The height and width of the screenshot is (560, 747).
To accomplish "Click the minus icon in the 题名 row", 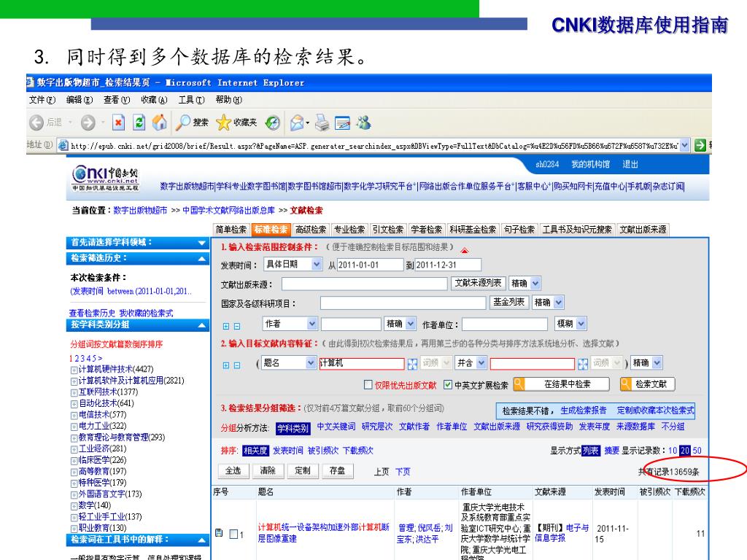I will [x=237, y=365].
